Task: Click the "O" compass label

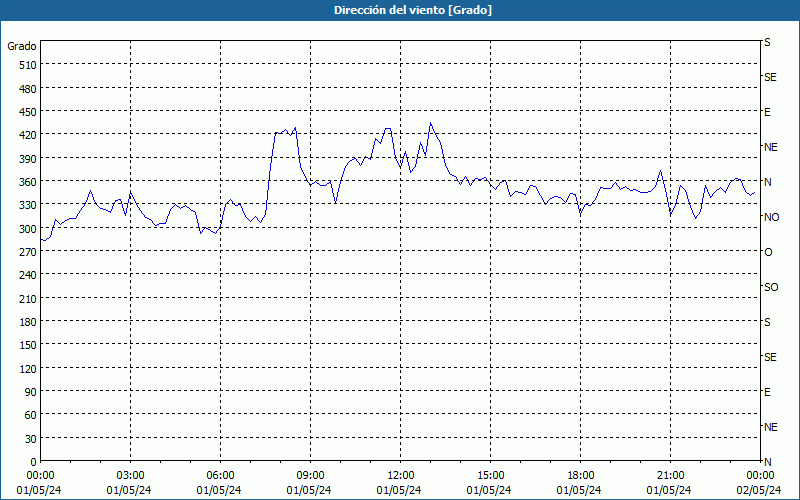Action: point(768,253)
